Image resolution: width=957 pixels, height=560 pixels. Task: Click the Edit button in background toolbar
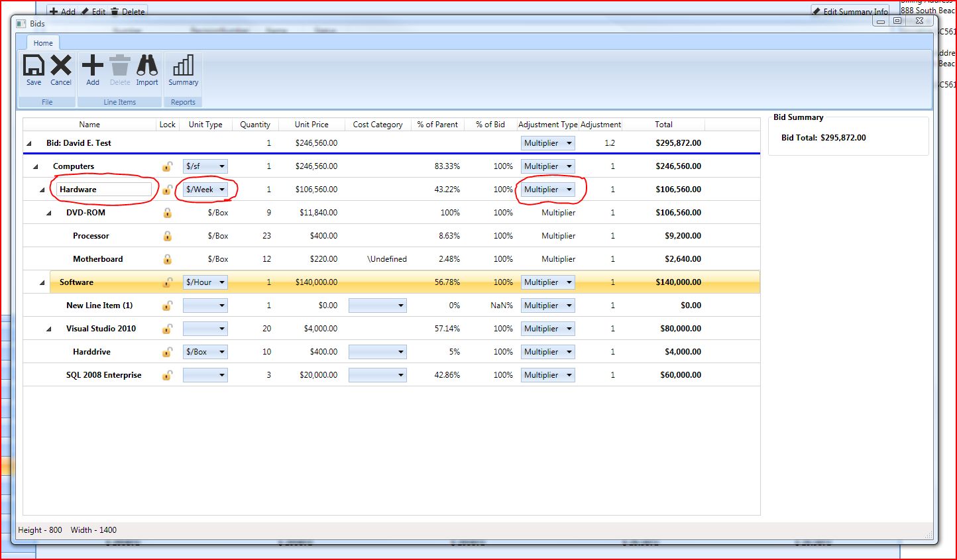[x=93, y=11]
